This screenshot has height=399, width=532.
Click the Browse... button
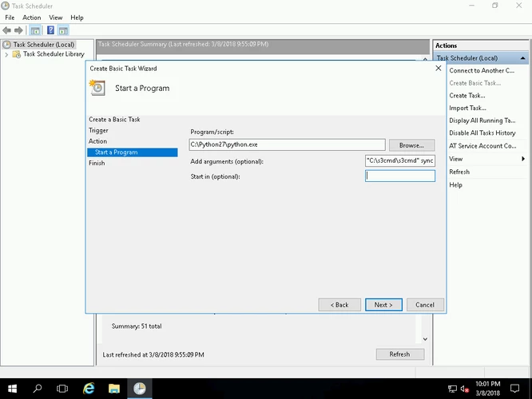pos(411,145)
